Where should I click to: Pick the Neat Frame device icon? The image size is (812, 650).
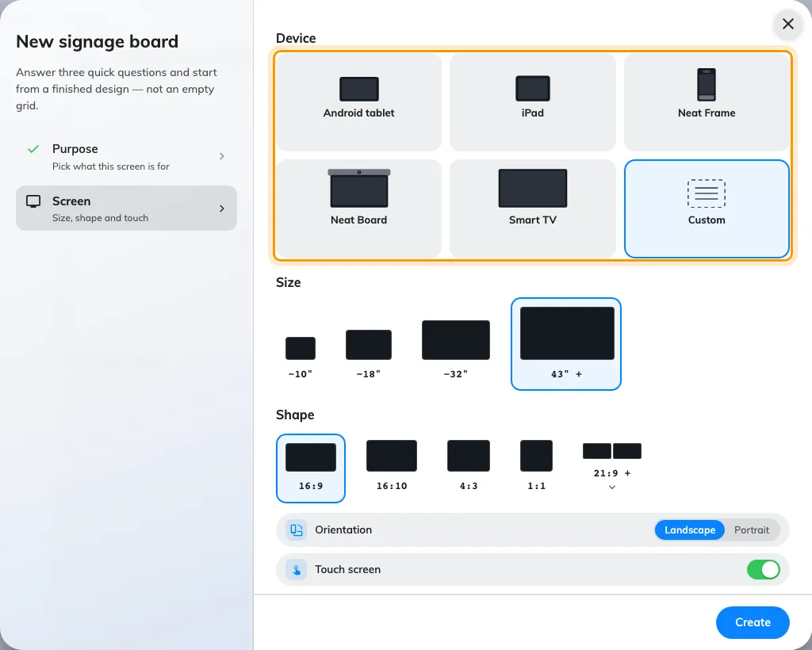click(707, 84)
